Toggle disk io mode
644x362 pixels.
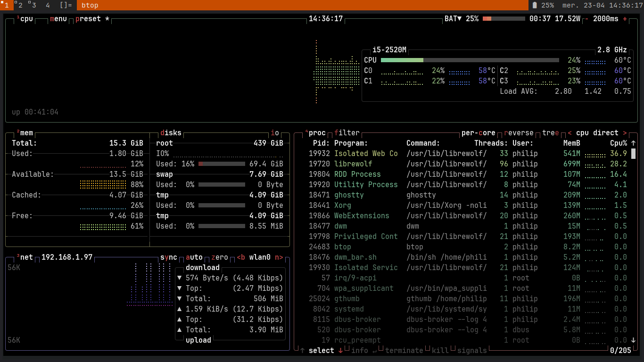coord(275,133)
